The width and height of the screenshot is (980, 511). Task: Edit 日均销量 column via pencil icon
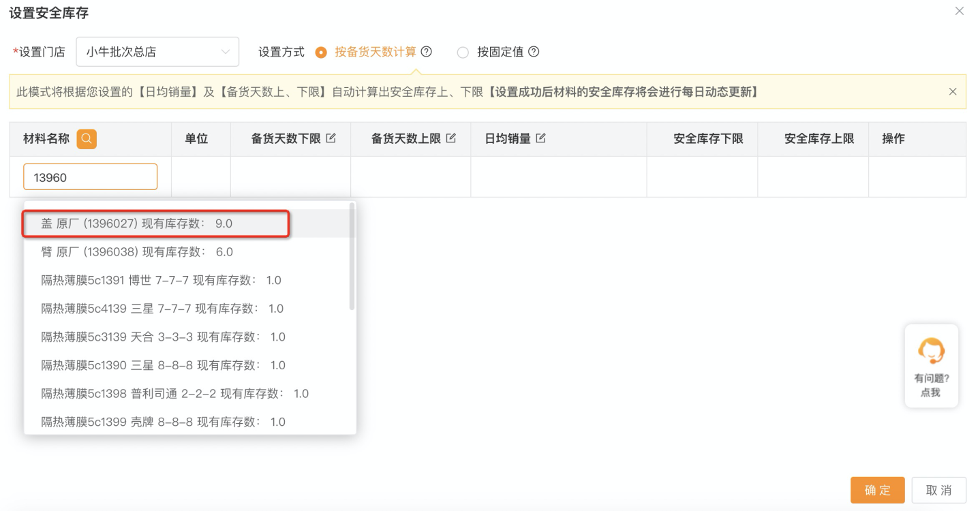click(541, 138)
